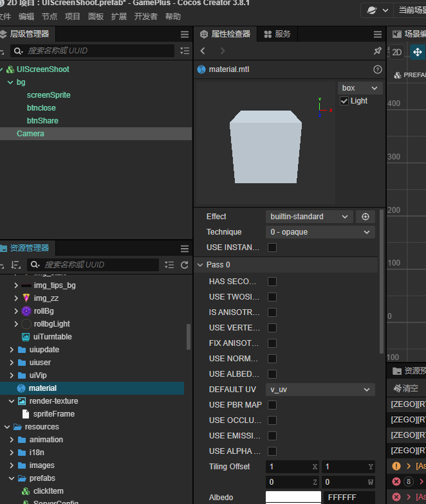Open the Effect builtin-standard dropdown

pyautogui.click(x=309, y=217)
